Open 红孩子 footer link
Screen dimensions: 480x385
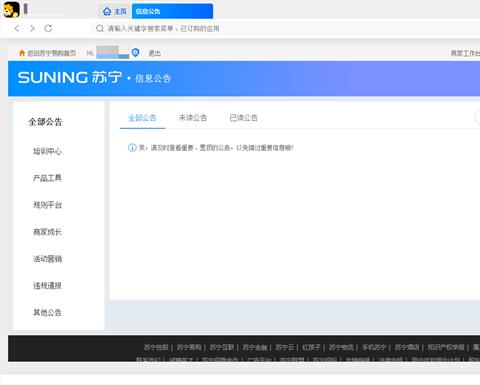tap(311, 347)
